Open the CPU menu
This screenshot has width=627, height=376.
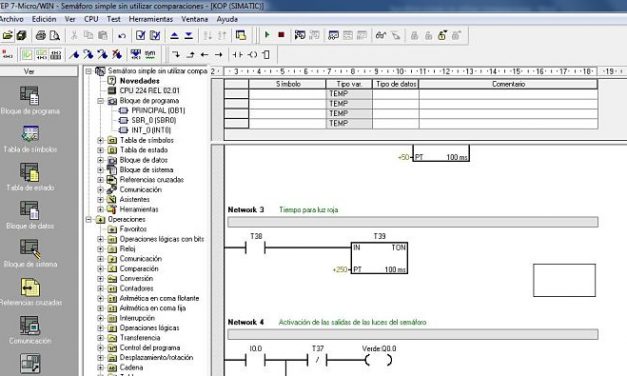coord(91,19)
